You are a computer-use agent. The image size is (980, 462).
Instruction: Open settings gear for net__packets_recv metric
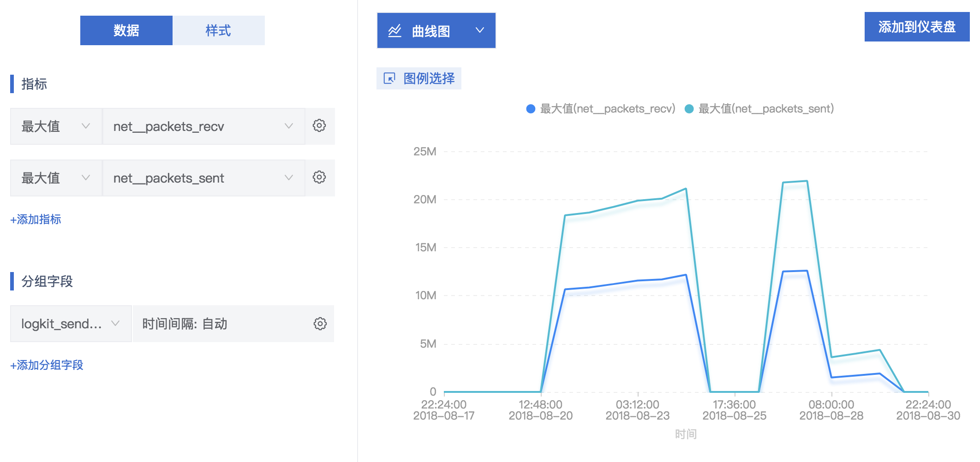(319, 125)
